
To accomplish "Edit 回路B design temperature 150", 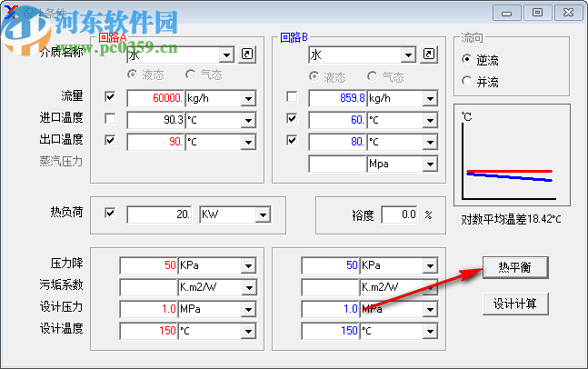I will pyautogui.click(x=331, y=331).
